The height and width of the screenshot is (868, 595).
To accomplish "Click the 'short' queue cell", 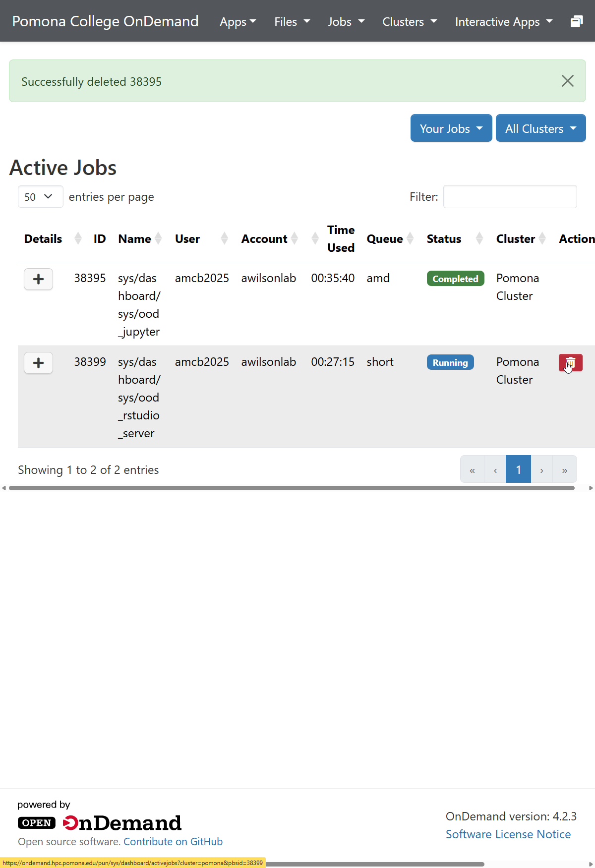I will [x=380, y=362].
